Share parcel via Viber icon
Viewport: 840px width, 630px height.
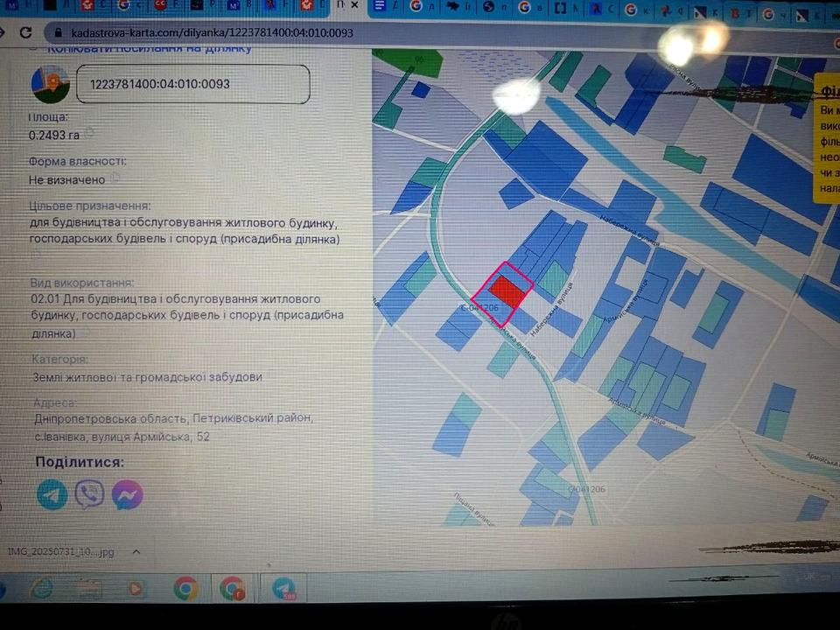pos(89,495)
